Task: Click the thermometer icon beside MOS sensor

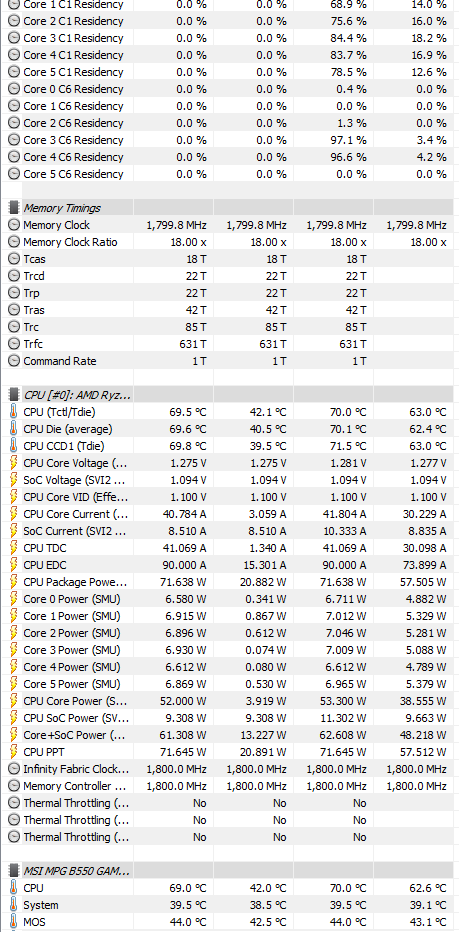Action: [x=14, y=922]
